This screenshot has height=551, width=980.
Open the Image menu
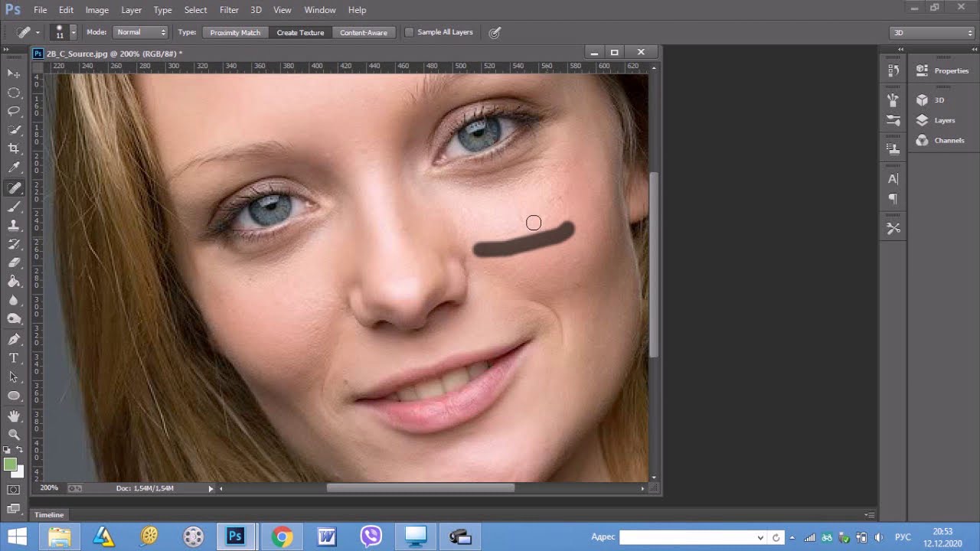point(97,10)
